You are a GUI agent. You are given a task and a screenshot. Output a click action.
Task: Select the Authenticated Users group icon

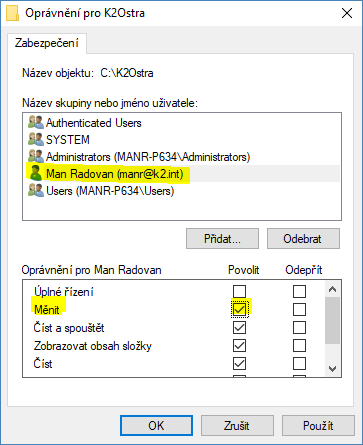click(36, 123)
